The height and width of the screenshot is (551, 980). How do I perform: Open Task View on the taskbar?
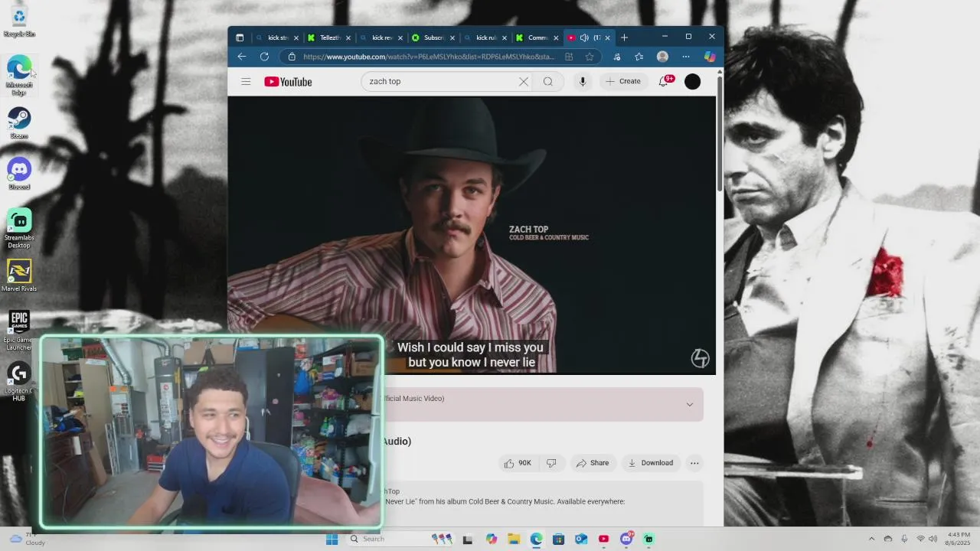coord(468,539)
